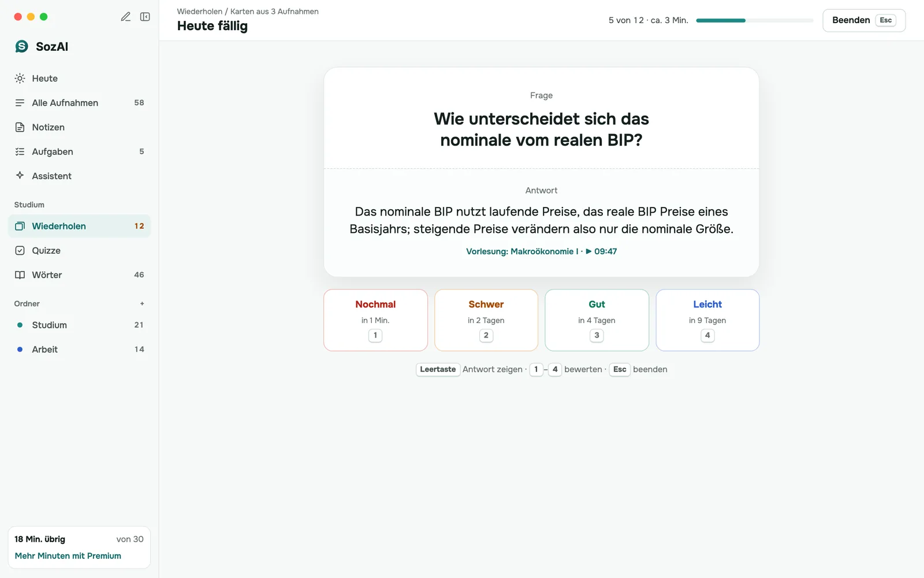Click the checkbox icon beside Quizze
The height and width of the screenshot is (578, 924).
tap(20, 250)
